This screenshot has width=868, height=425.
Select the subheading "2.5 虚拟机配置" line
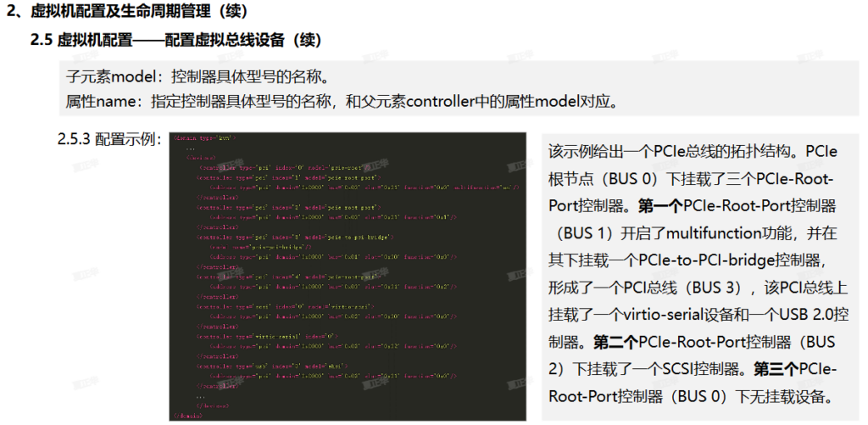pyautogui.click(x=175, y=41)
